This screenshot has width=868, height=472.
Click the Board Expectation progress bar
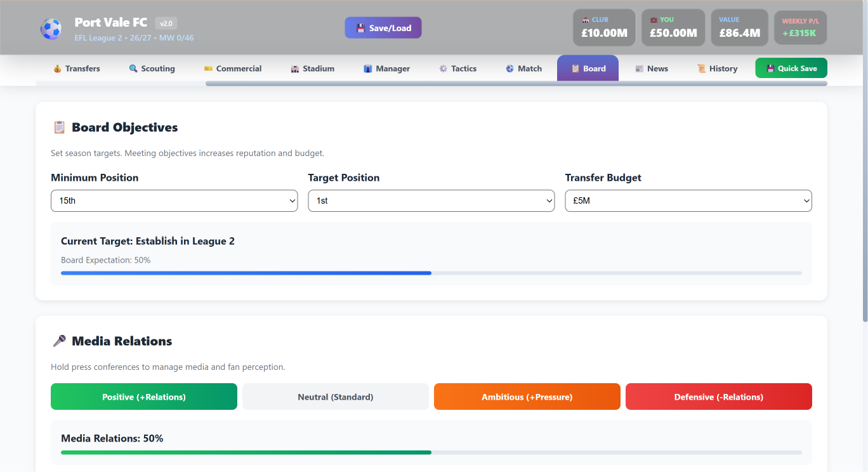coord(431,273)
